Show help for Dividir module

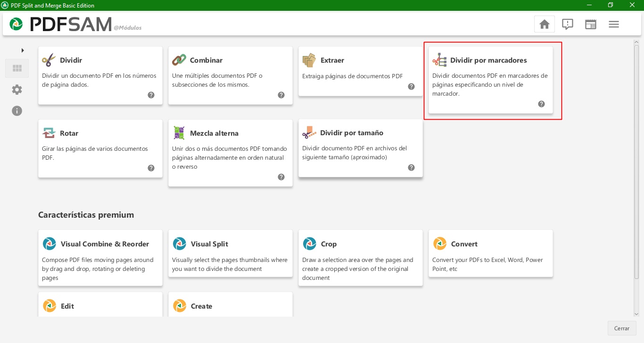click(x=151, y=95)
